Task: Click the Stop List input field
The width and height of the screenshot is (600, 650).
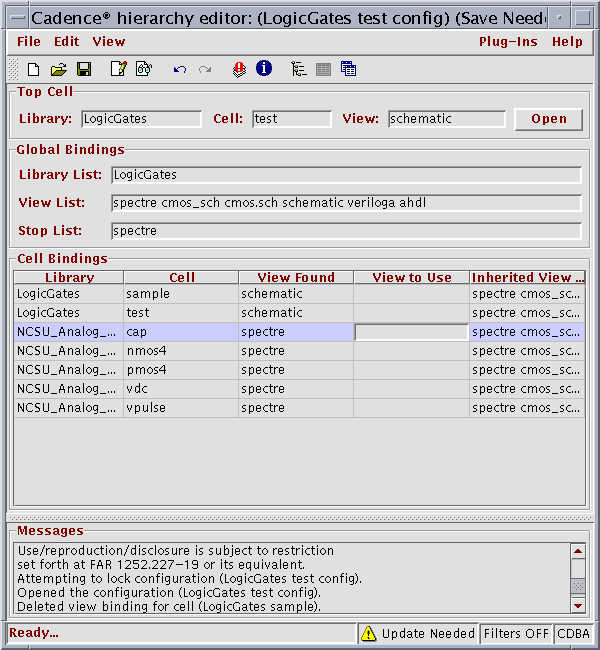Action: (x=345, y=231)
